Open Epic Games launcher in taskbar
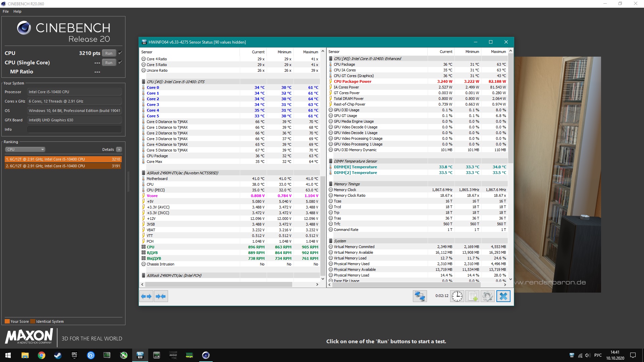 74,355
